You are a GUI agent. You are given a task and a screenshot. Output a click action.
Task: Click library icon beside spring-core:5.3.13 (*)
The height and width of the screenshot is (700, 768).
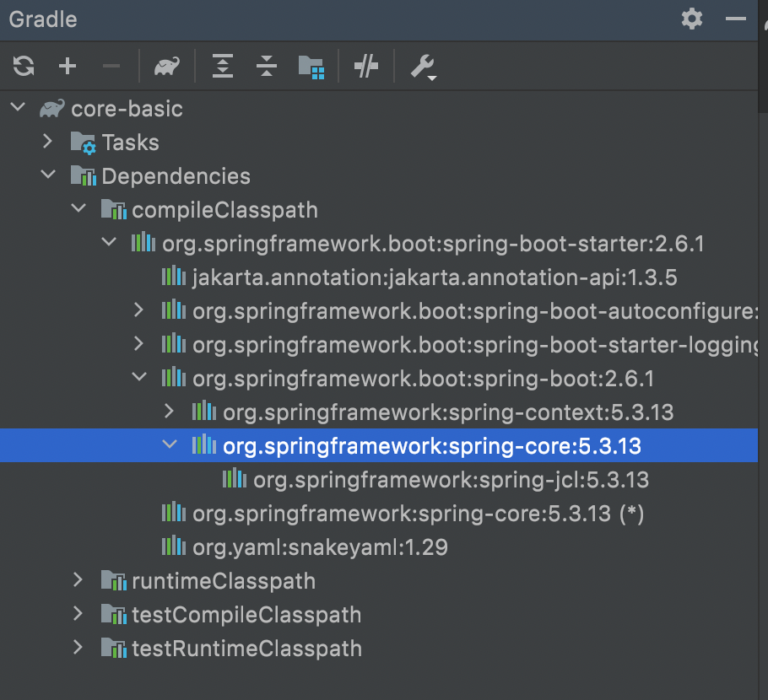click(173, 512)
